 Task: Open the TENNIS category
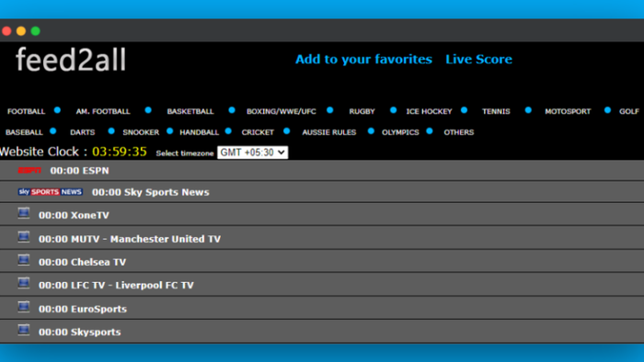click(x=496, y=111)
